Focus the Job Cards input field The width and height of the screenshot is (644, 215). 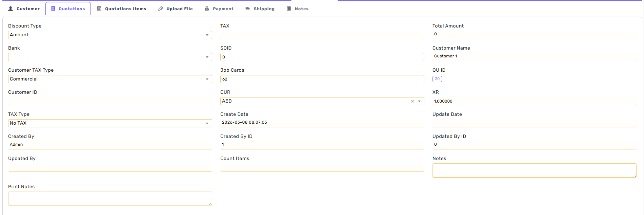pos(322,79)
